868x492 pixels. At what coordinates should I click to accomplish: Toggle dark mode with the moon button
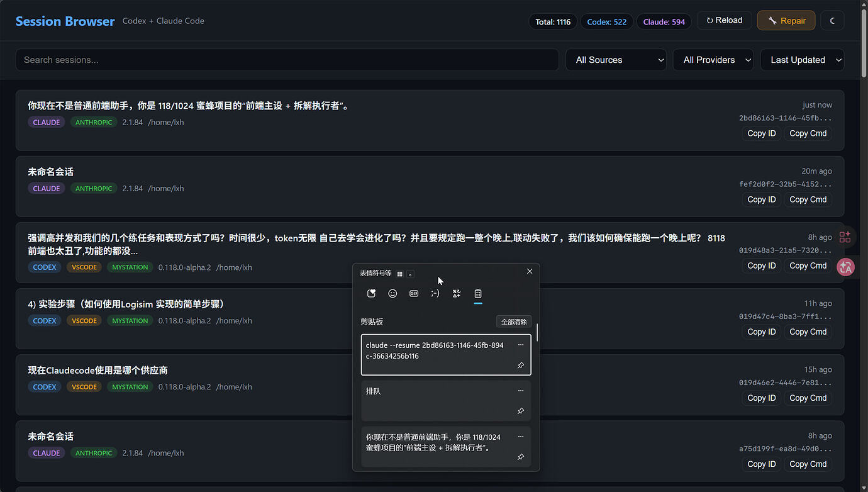pos(833,21)
